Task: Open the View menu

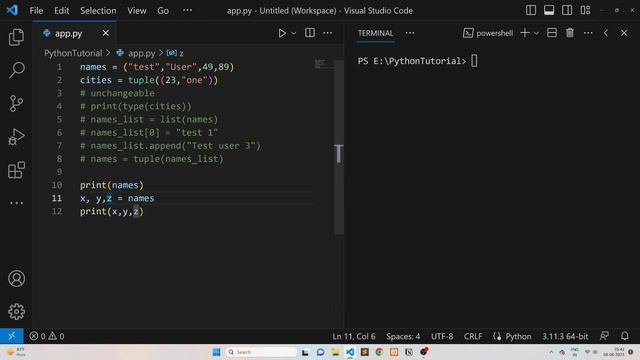Action: point(137,11)
